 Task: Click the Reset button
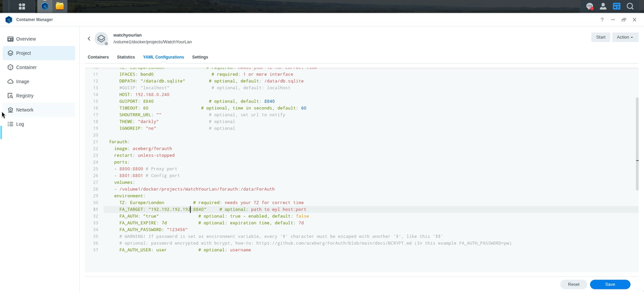574,284
